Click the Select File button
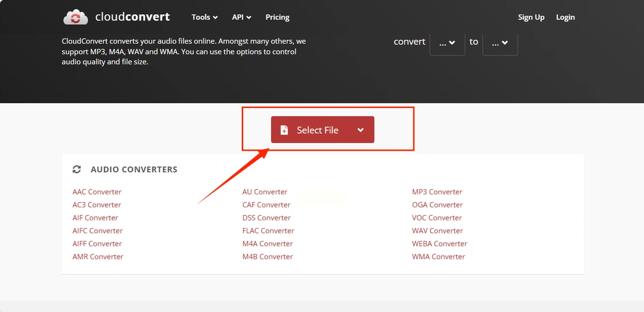Image resolution: width=644 pixels, height=312 pixels. [323, 130]
